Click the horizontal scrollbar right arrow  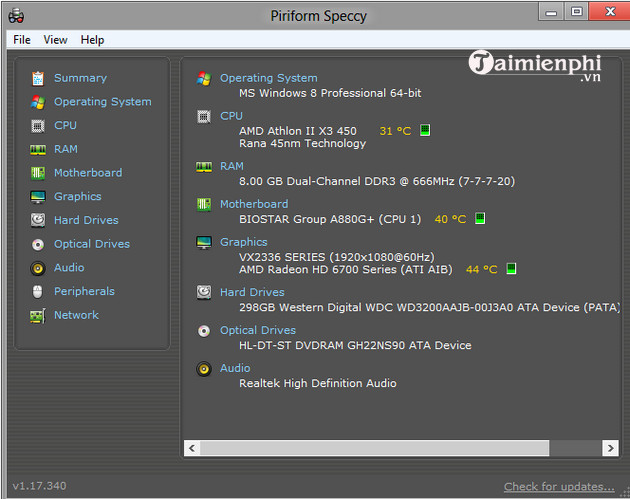click(x=610, y=448)
